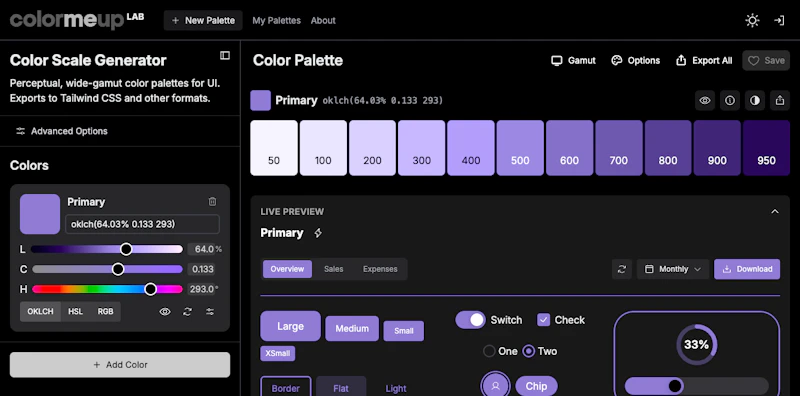Click the user avatar circle icon
Viewport: 800px width, 396px height.
click(495, 386)
